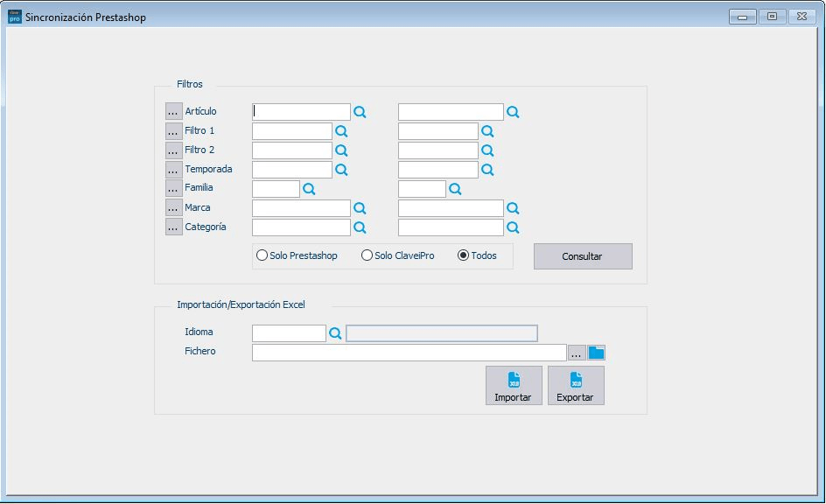Click the Exportar Excel button
This screenshot has width=826, height=504.
576,386
